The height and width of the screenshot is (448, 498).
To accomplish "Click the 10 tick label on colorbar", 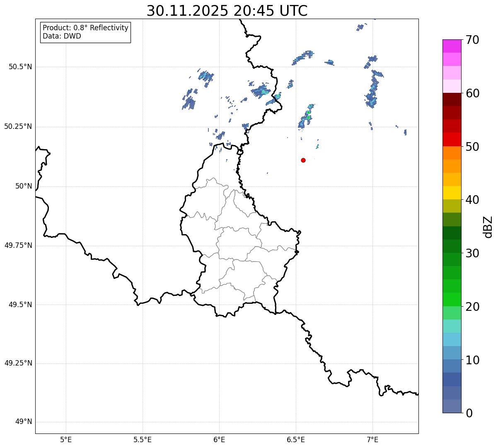I will [x=472, y=360].
